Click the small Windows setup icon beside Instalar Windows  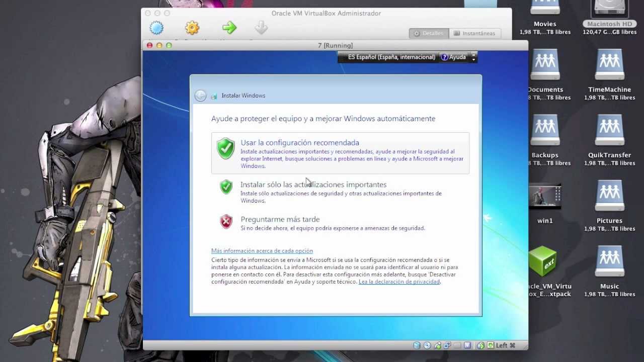point(214,96)
